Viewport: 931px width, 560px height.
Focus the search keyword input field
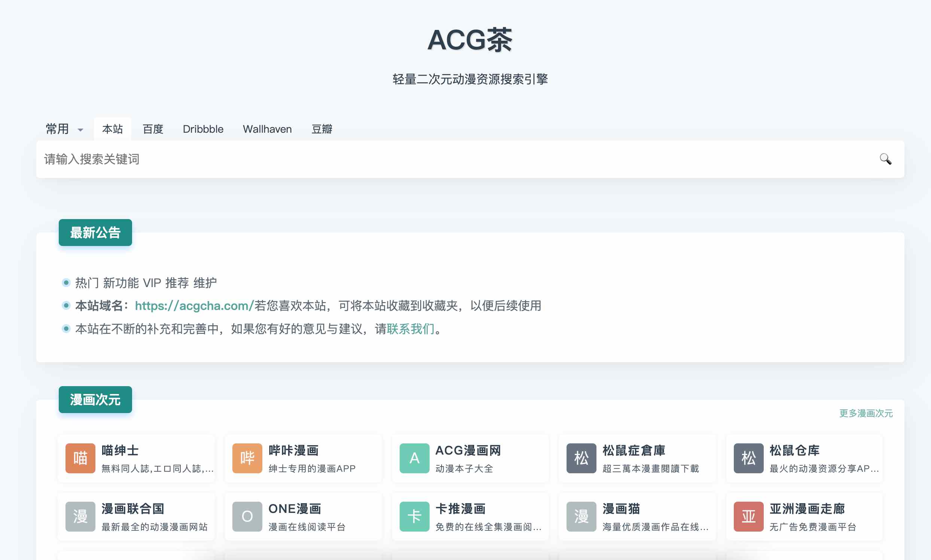[x=453, y=159]
